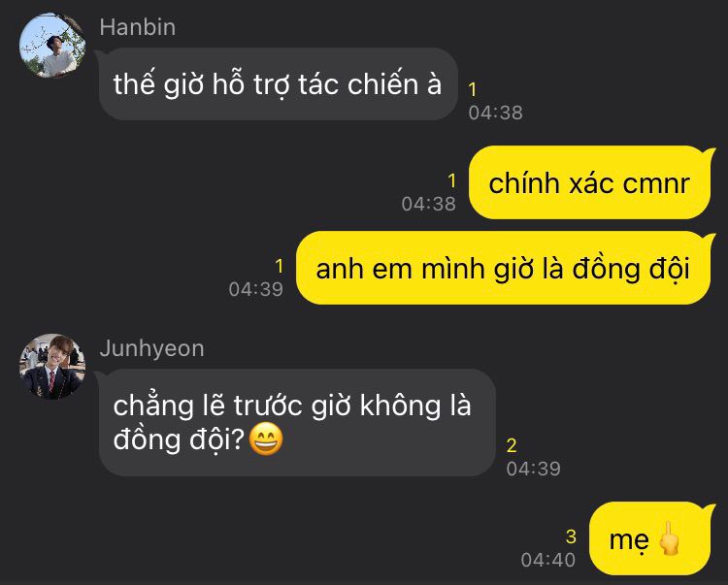Click the 04:38 timestamp next to Hanbin's message
The width and height of the screenshot is (728, 585).
[495, 113]
